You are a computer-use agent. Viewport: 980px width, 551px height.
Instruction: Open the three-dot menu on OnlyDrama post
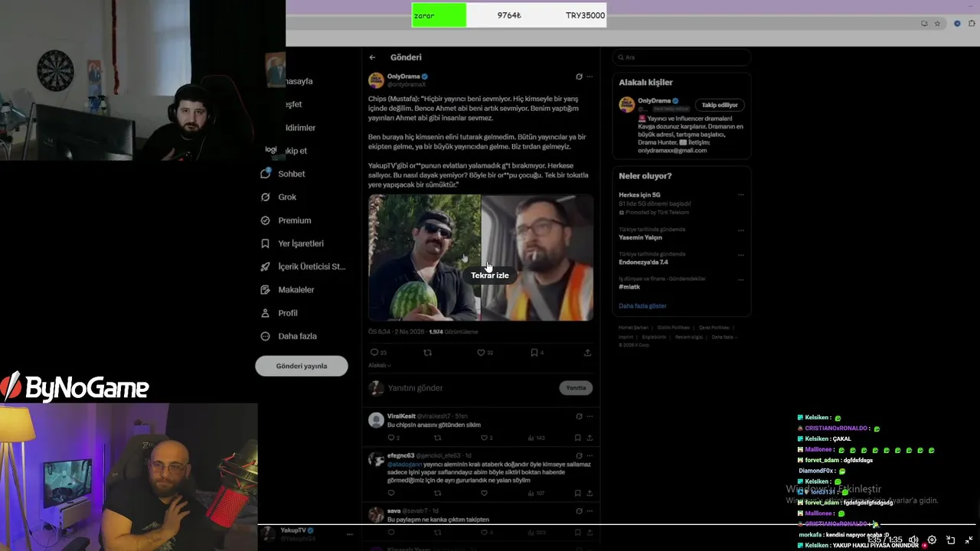590,77
